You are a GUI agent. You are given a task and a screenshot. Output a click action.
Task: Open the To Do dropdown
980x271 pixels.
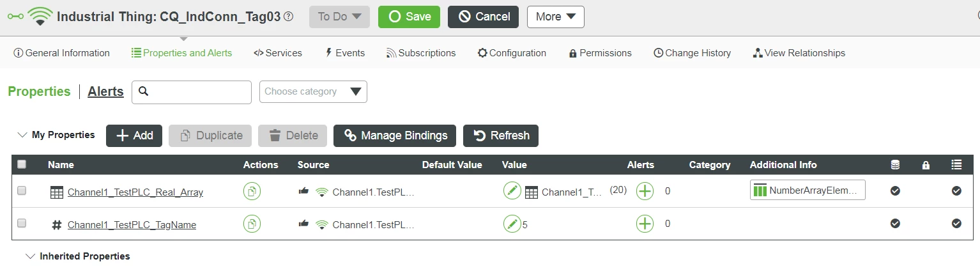[x=339, y=17]
